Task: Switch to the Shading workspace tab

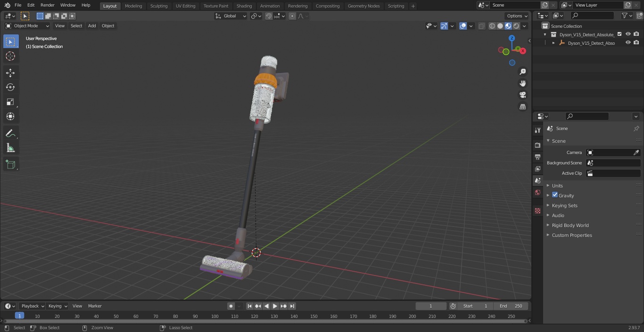Action: (x=244, y=6)
